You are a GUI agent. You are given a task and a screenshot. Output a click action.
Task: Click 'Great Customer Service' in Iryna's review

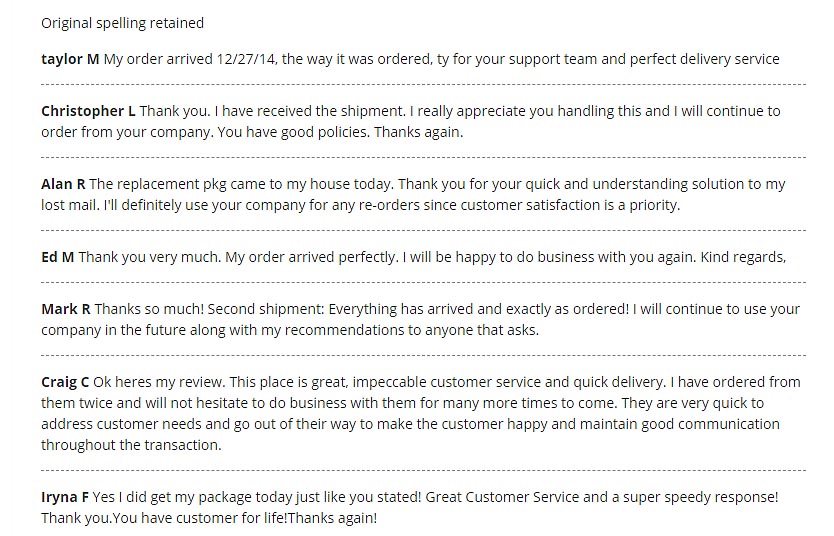tap(502, 497)
